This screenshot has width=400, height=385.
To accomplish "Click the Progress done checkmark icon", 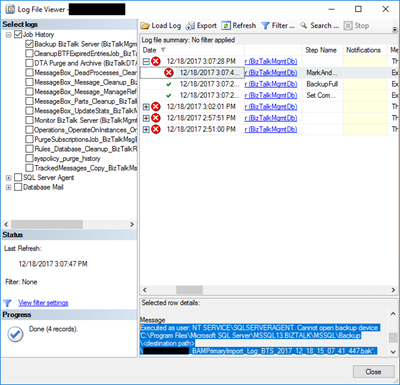I will tap(15, 334).
